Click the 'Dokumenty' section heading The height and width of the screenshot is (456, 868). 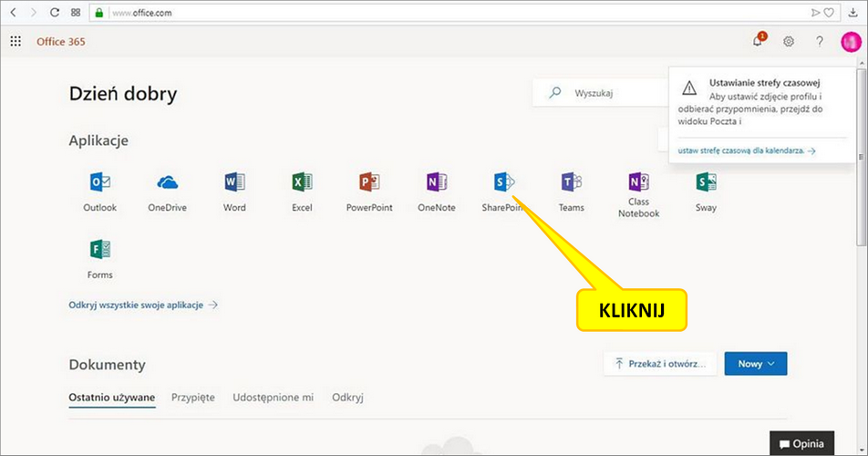coord(107,365)
